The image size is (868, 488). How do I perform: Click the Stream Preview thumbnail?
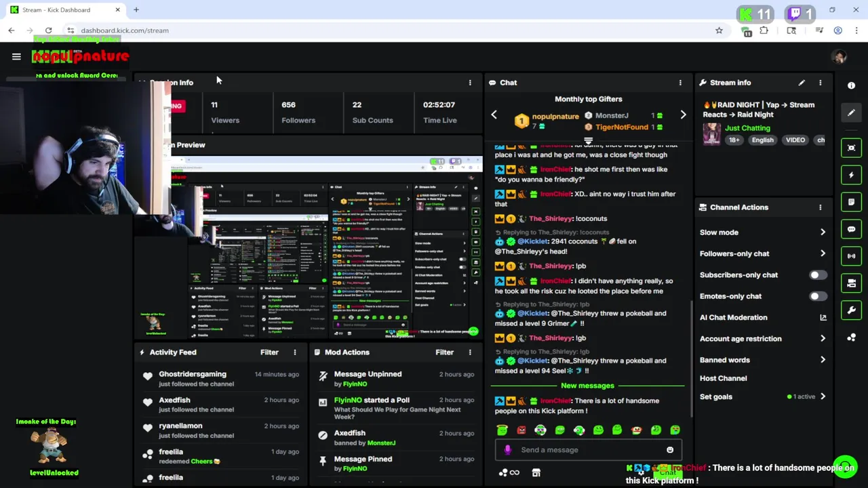coord(309,247)
